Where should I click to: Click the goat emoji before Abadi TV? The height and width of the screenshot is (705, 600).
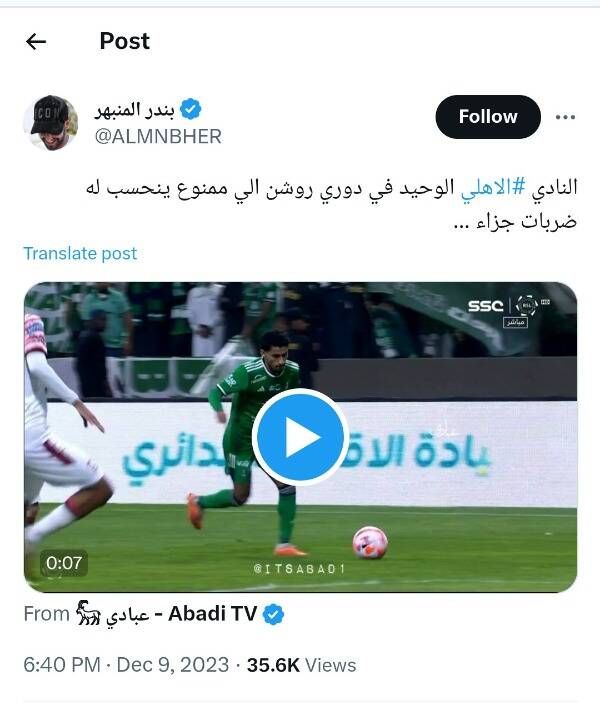pos(88,613)
